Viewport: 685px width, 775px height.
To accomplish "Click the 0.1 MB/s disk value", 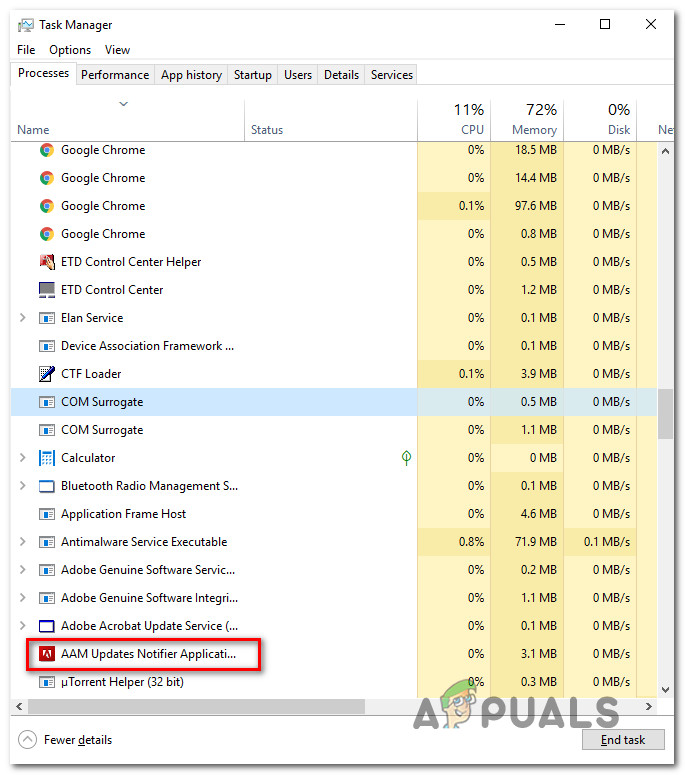I will (x=607, y=542).
